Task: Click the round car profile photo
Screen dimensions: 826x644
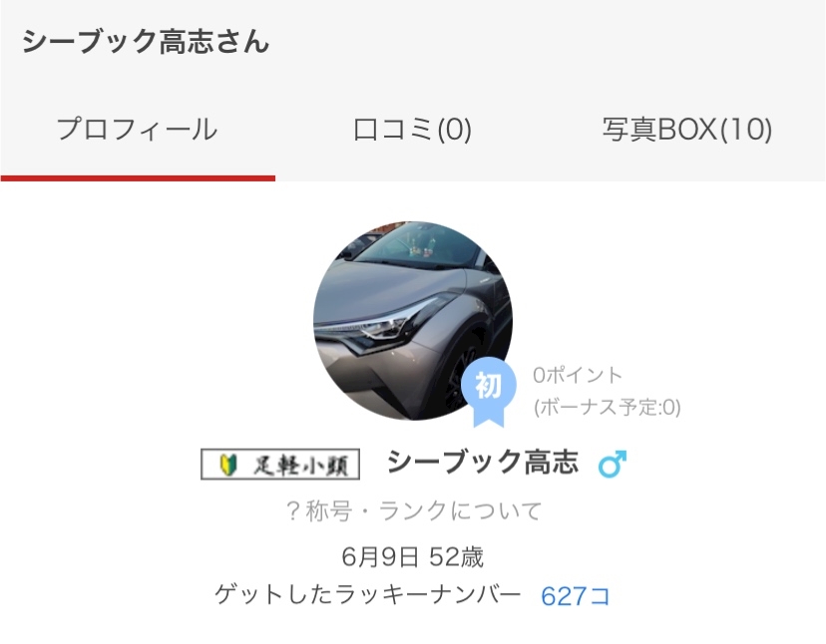Action: click(412, 321)
